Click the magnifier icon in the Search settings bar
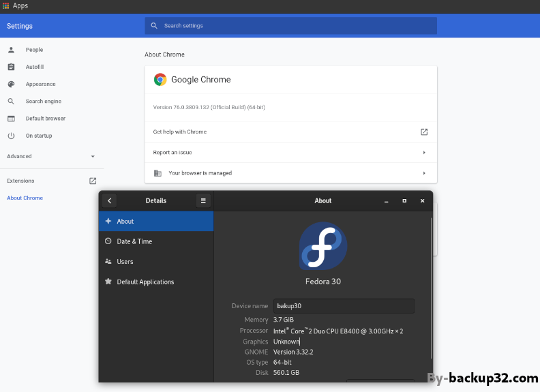This screenshot has width=540, height=392. (x=154, y=26)
